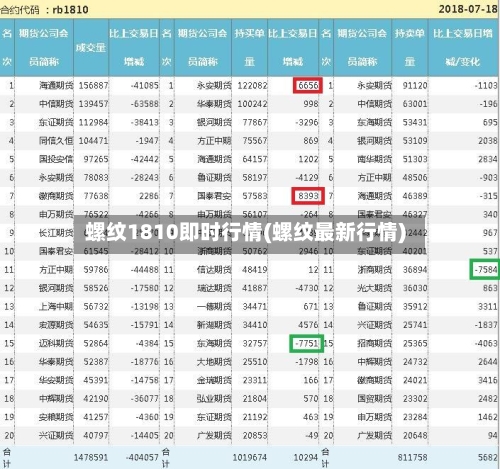Click volume value 40797
The image size is (500, 469).
pyautogui.click(x=96, y=435)
